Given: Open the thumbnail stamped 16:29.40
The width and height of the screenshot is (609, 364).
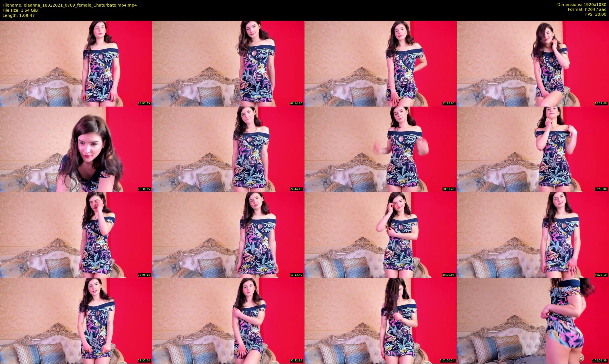Looking at the screenshot, I should 533,63.
